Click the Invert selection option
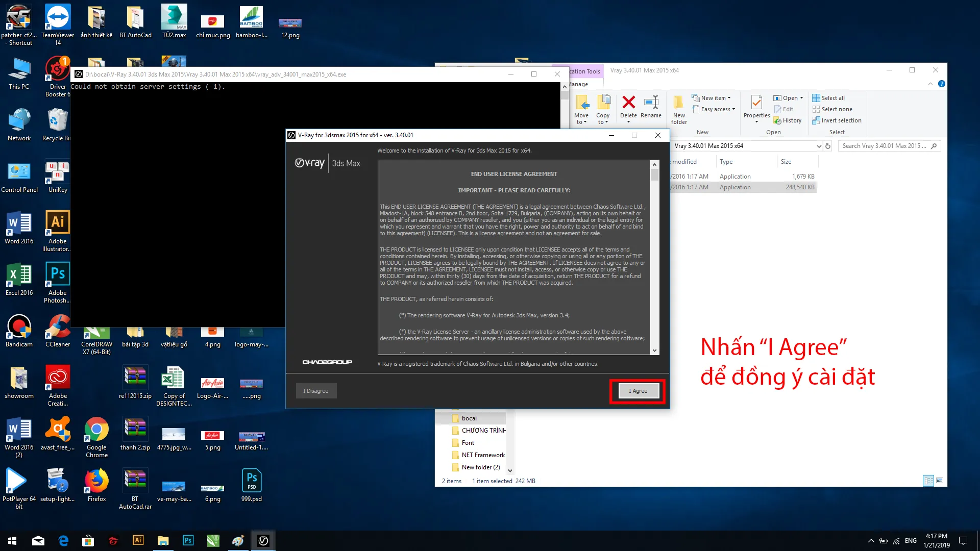 coord(841,120)
